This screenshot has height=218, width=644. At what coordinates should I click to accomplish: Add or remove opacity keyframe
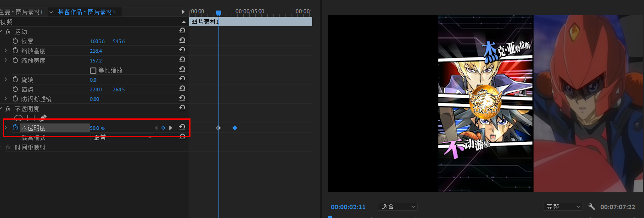click(163, 128)
